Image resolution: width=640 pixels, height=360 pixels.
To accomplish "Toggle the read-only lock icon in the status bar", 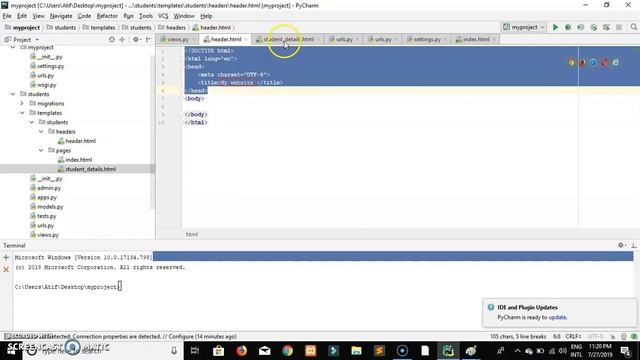I will tap(613, 337).
